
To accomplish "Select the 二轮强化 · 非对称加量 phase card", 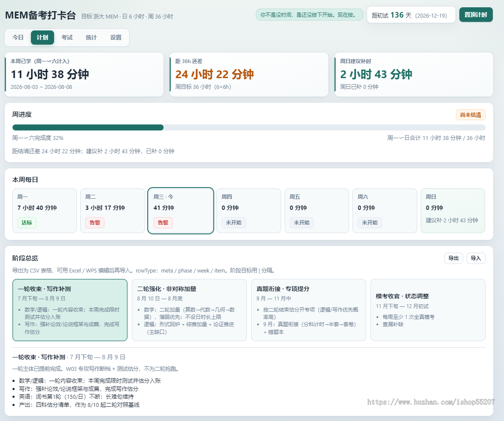I will 189,310.
